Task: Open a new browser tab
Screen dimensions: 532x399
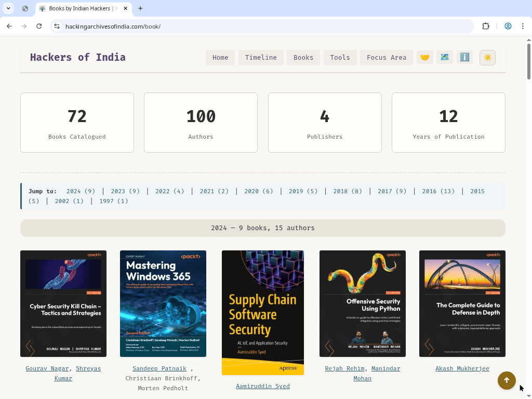Action: [x=140, y=8]
